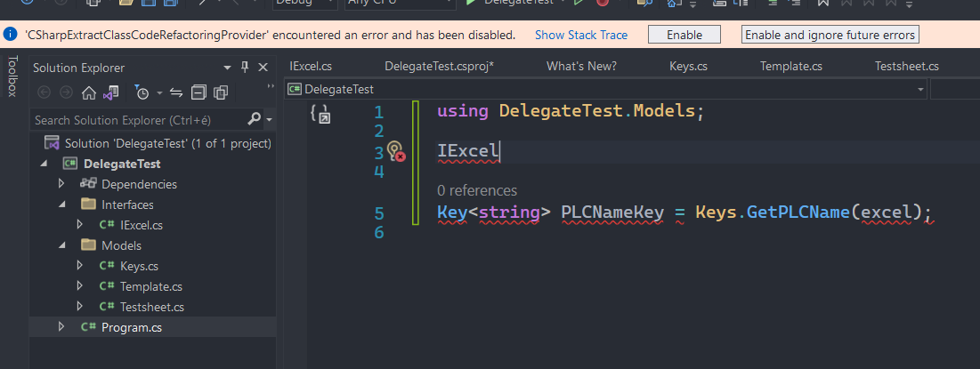
Task: Open the DelegateTest.csproj* tab
Action: 439,67
